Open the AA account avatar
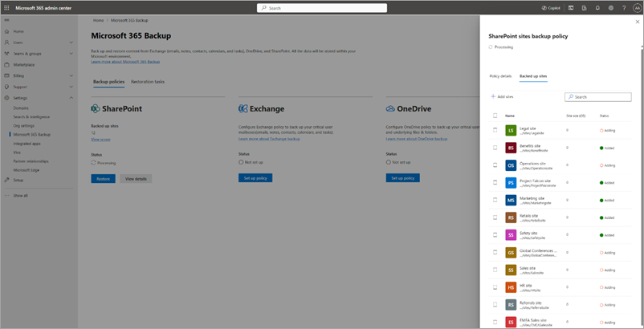The image size is (644, 329). 636,8
